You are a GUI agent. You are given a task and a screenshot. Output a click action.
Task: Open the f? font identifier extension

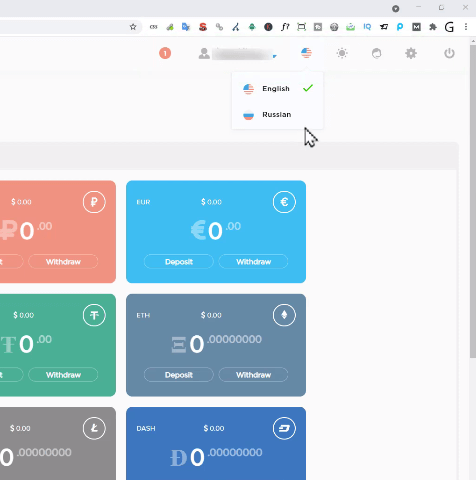click(x=285, y=27)
